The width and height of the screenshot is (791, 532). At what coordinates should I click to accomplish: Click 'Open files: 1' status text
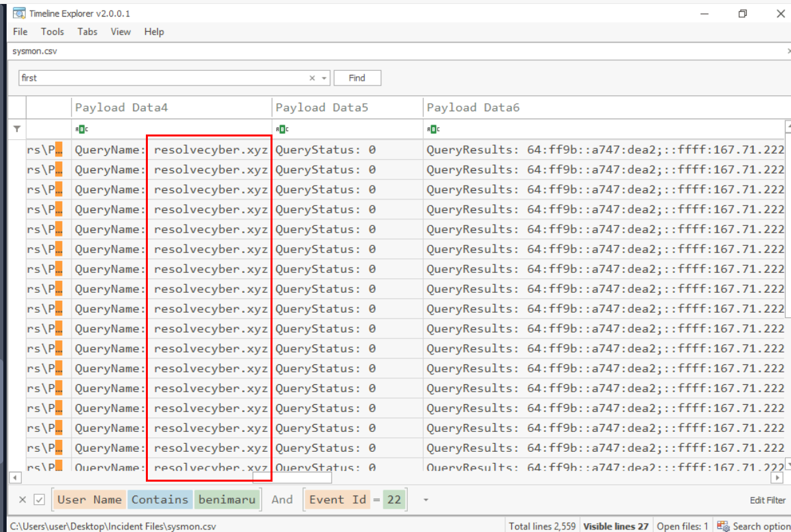pyautogui.click(x=682, y=526)
